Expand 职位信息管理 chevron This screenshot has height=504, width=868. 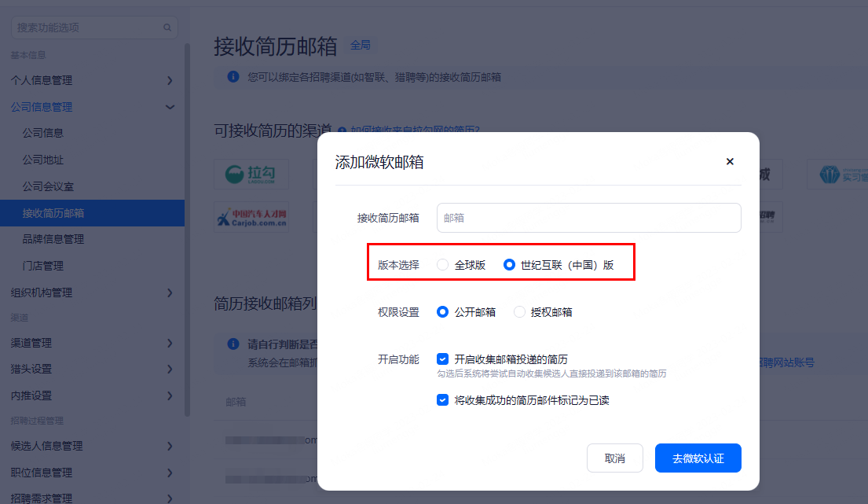pos(170,473)
